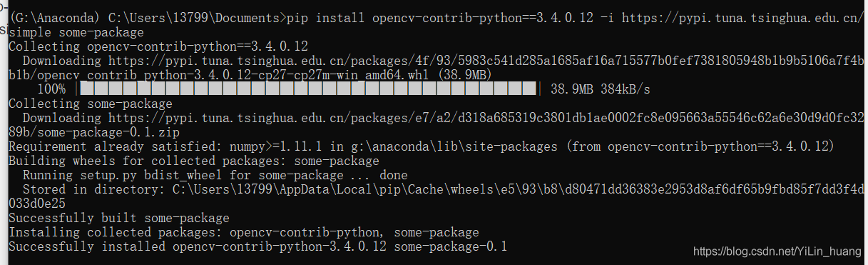The width and height of the screenshot is (868, 265).
Task: Click the 'Successfully built some-package' line
Action: click(119, 218)
